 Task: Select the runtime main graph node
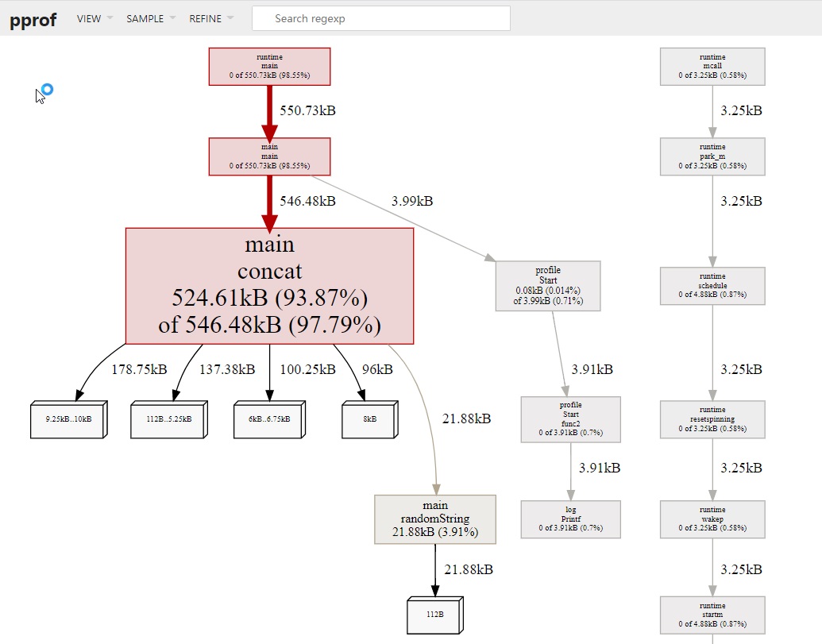(269, 67)
